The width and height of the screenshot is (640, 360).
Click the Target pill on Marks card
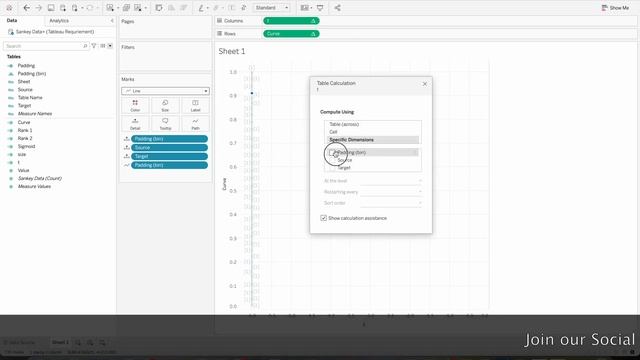(x=169, y=156)
